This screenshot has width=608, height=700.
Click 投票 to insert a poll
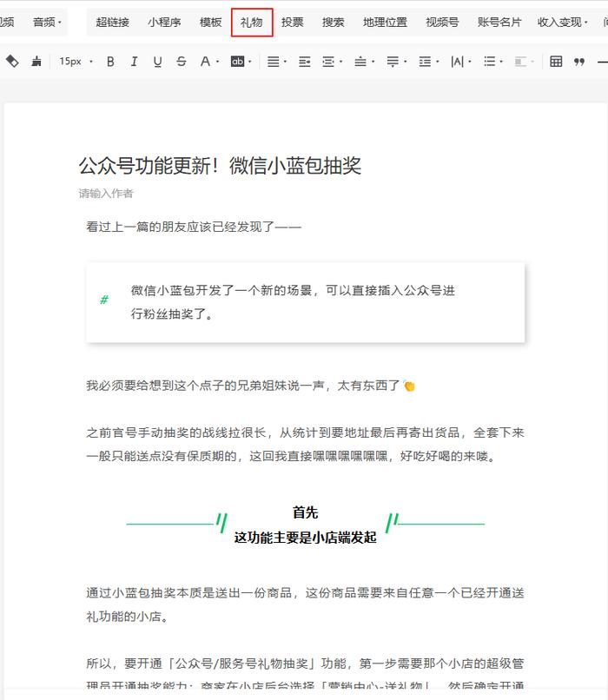pos(293,22)
